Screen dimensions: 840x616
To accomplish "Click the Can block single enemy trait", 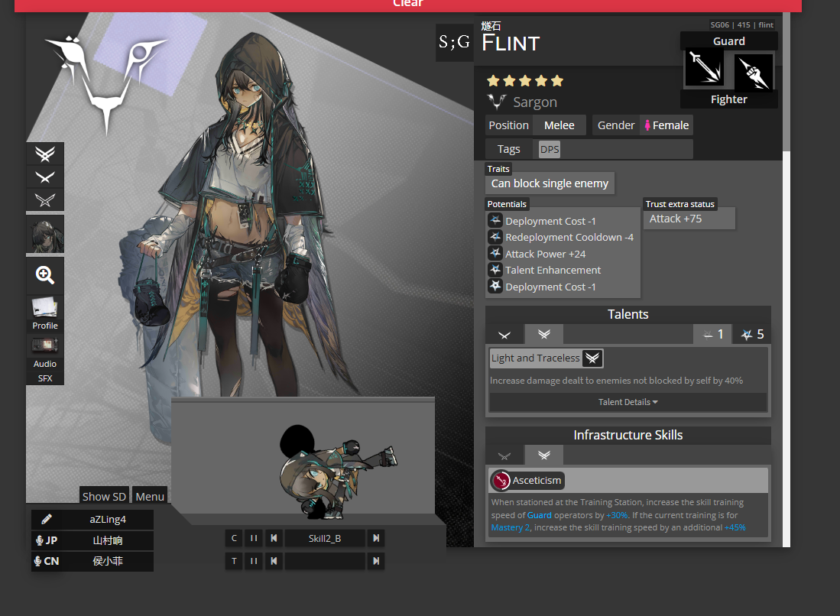I will point(550,183).
